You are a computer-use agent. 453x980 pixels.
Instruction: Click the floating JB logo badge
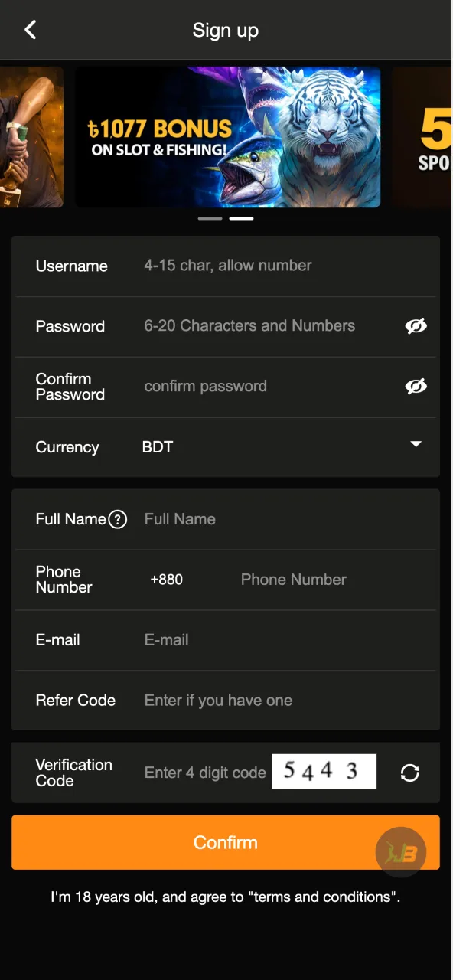point(401,851)
